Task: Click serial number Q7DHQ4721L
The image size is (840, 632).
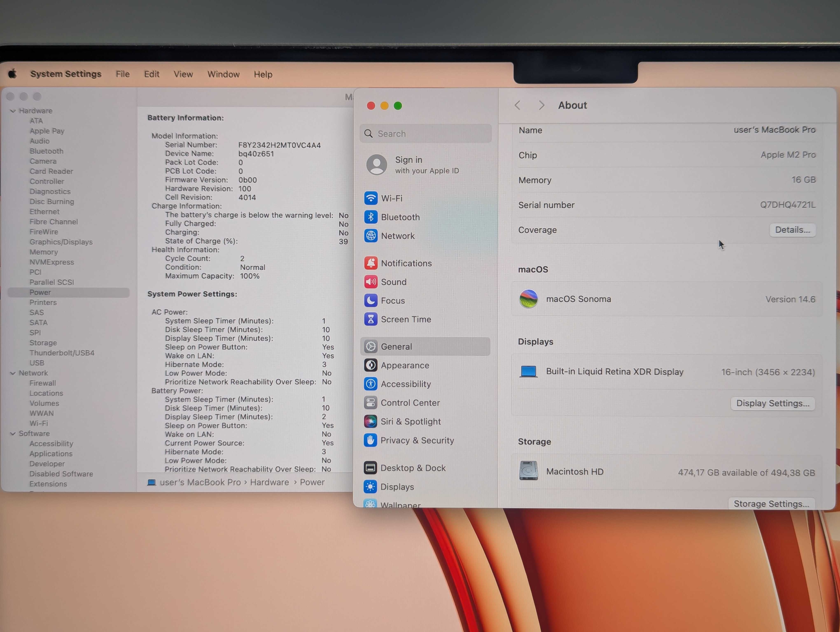Action: pos(787,205)
